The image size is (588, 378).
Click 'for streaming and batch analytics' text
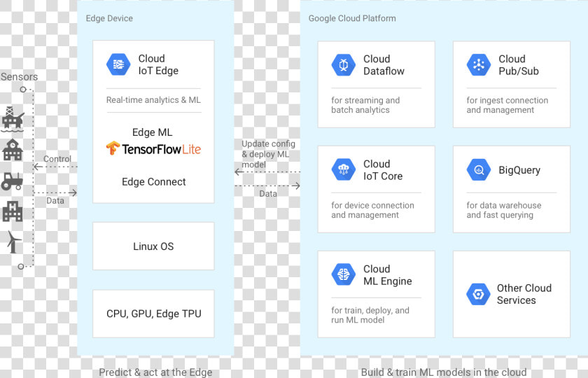click(365, 105)
